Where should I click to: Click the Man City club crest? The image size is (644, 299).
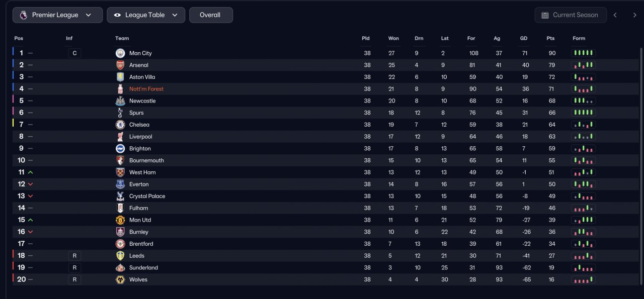120,53
